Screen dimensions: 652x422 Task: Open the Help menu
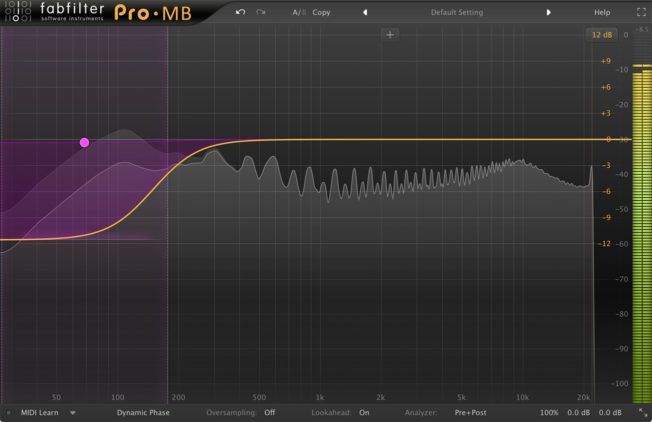[602, 12]
